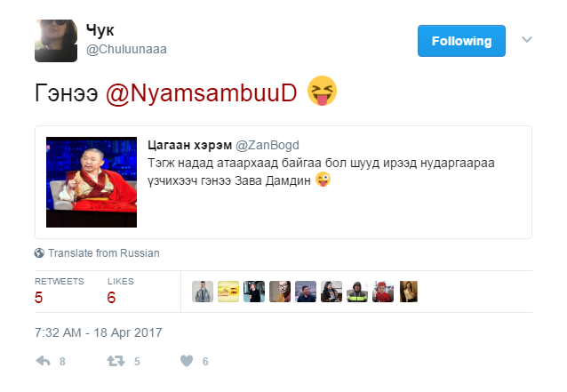Click the yellow eye avatar
This screenshot has width=567, height=392.
[228, 292]
